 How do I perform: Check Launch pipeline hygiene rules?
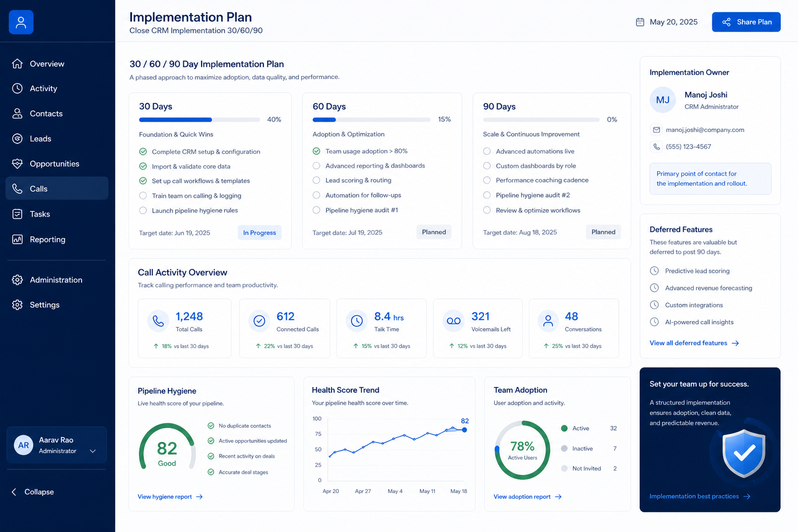(143, 210)
